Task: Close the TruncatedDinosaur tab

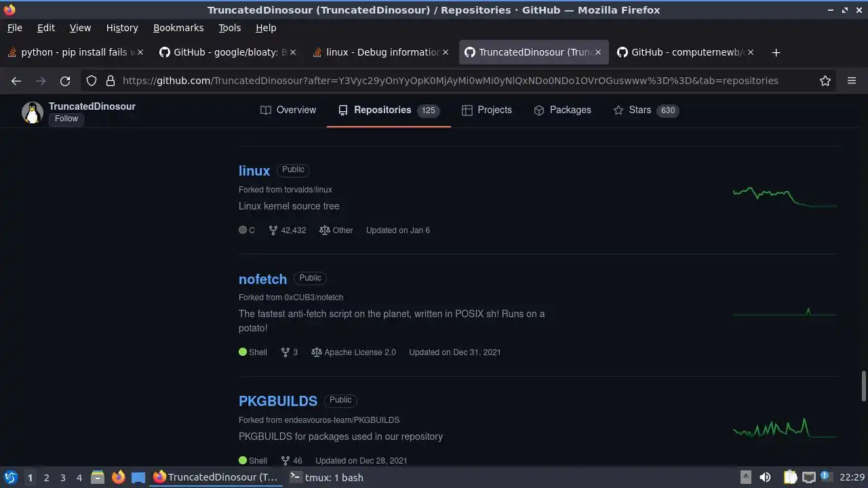Action: (x=598, y=52)
